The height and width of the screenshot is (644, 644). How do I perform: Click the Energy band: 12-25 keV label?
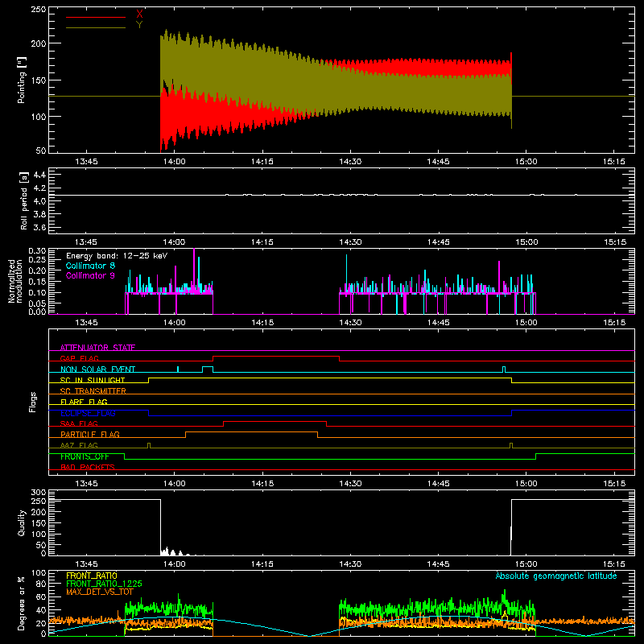coord(117,256)
